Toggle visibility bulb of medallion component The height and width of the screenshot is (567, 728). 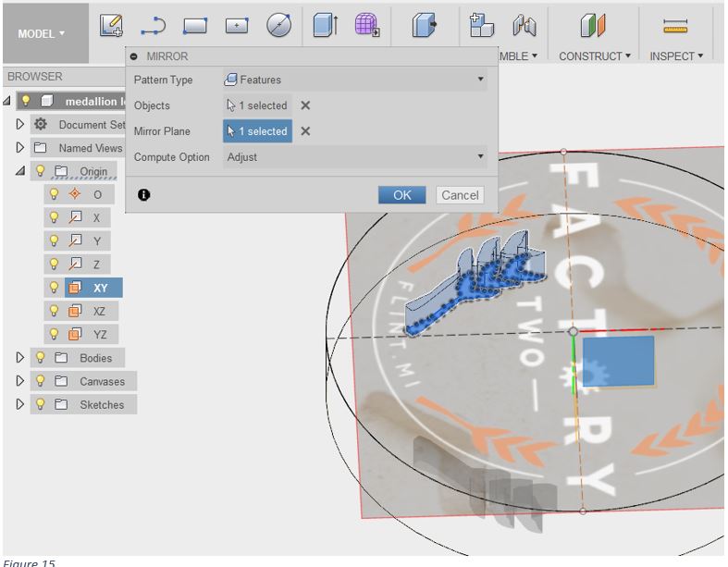click(x=26, y=100)
